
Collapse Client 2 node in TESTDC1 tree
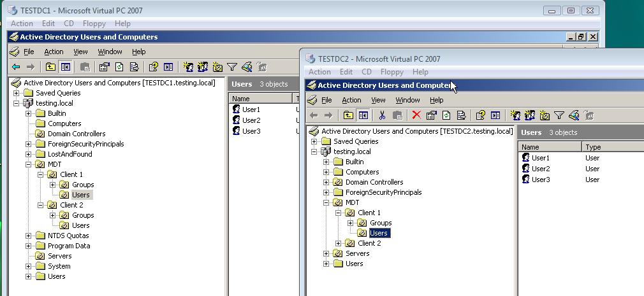tap(41, 205)
